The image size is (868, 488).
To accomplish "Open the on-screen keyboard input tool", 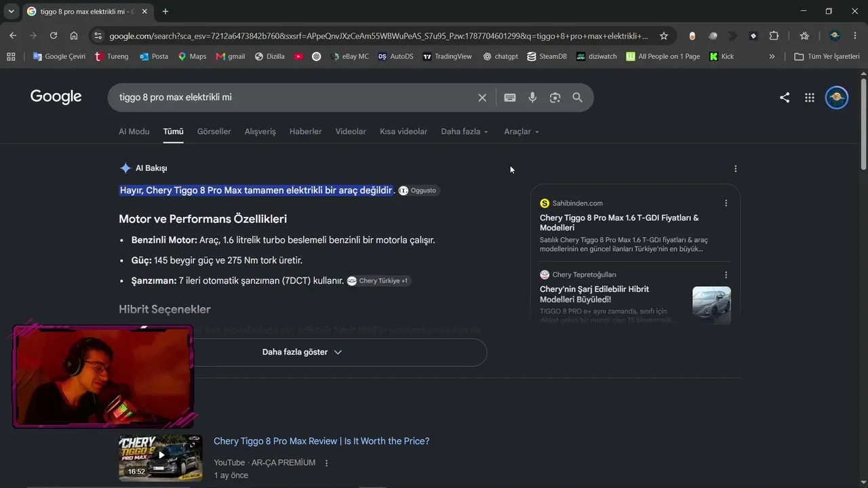I will [510, 98].
